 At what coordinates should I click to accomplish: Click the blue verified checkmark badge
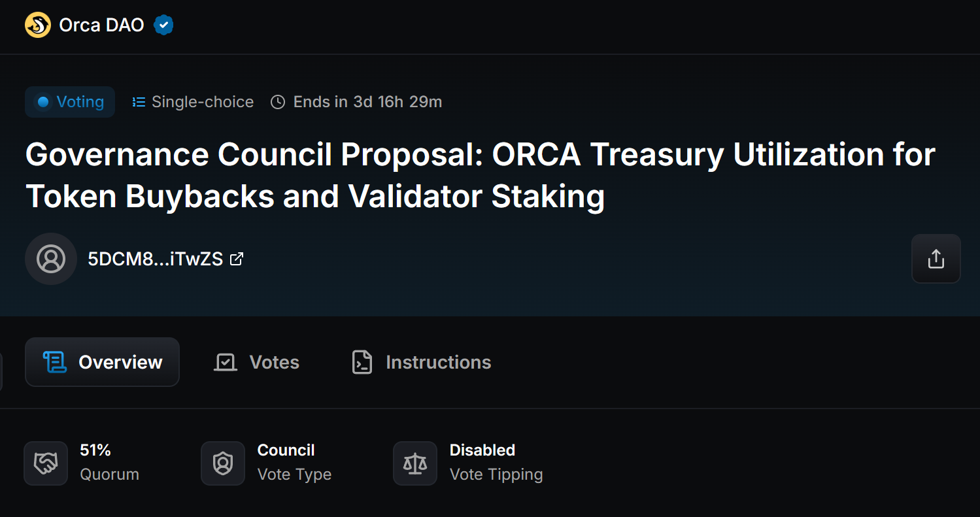pyautogui.click(x=163, y=25)
